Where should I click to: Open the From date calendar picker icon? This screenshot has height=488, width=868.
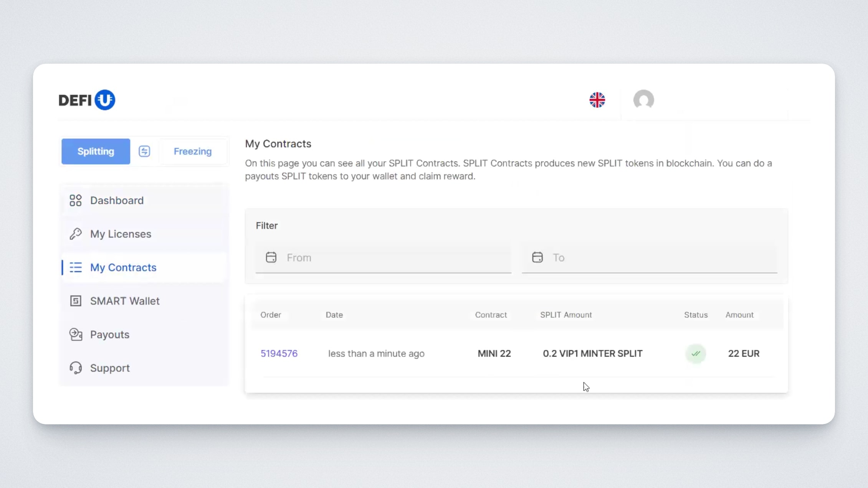click(x=271, y=257)
